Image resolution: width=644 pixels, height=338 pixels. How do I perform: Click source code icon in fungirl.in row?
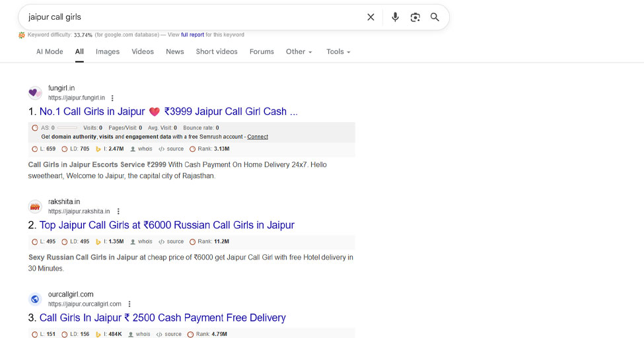click(161, 149)
